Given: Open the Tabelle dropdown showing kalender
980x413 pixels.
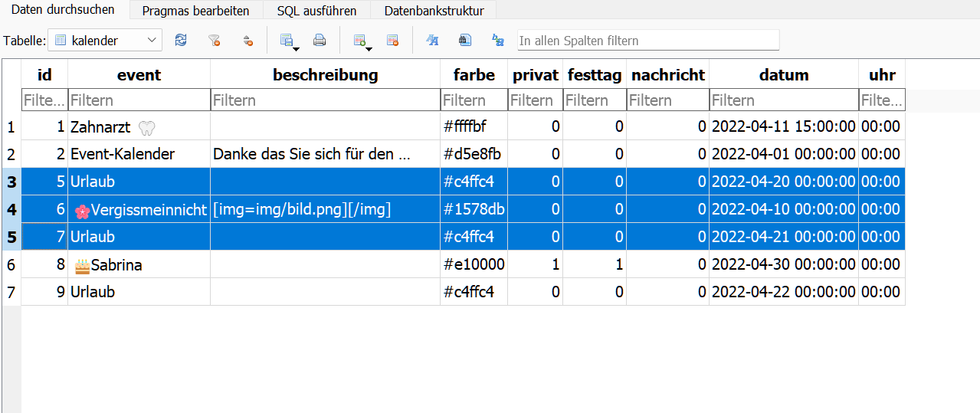Looking at the screenshot, I should click(105, 41).
